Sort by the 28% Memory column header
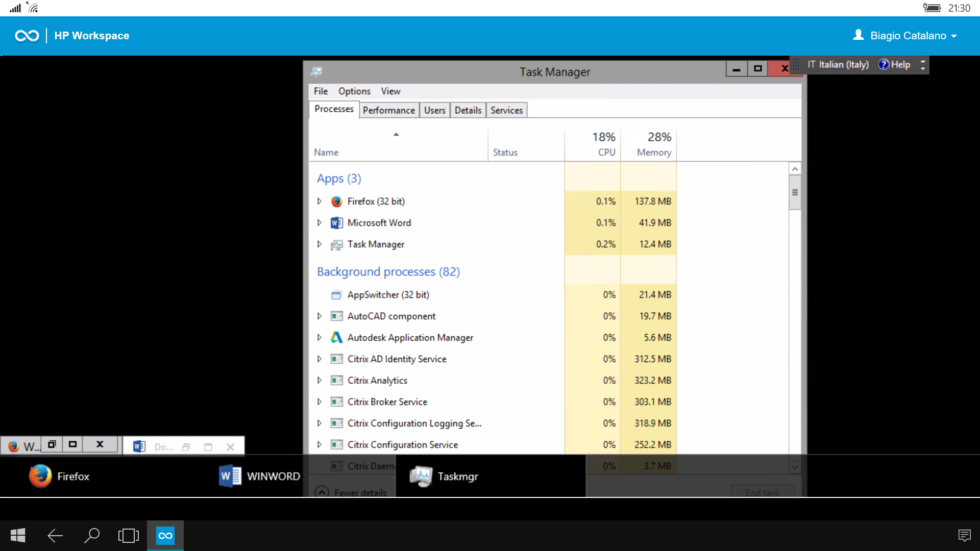Image resolution: width=980 pixels, height=551 pixels. coord(649,145)
